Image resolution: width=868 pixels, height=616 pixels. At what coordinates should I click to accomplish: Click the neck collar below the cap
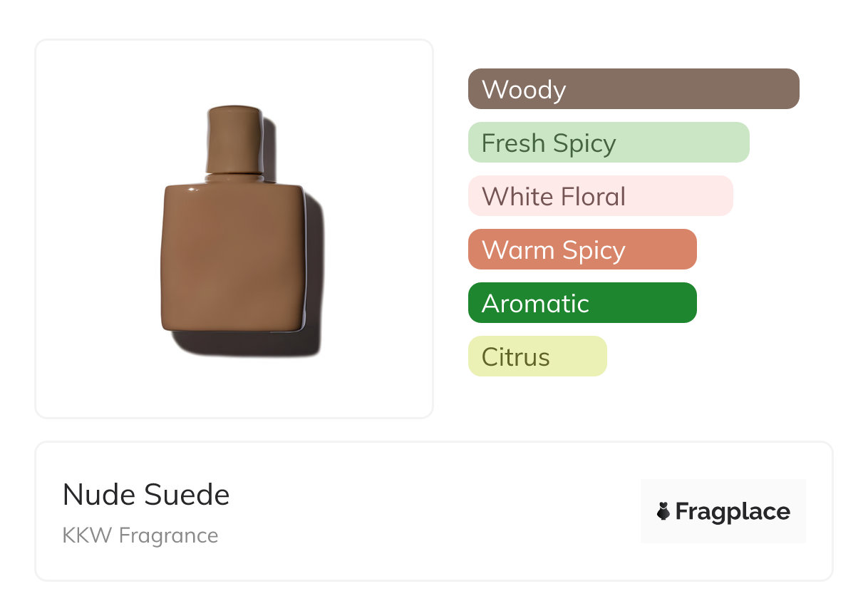234,177
